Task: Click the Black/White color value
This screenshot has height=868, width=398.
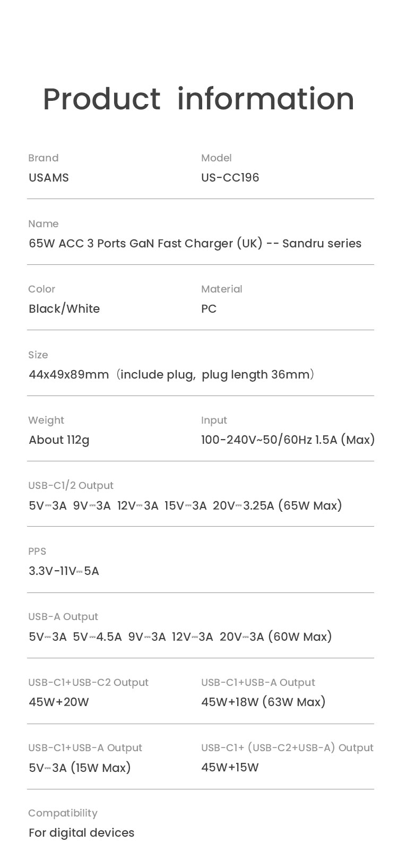Action: pos(64,309)
